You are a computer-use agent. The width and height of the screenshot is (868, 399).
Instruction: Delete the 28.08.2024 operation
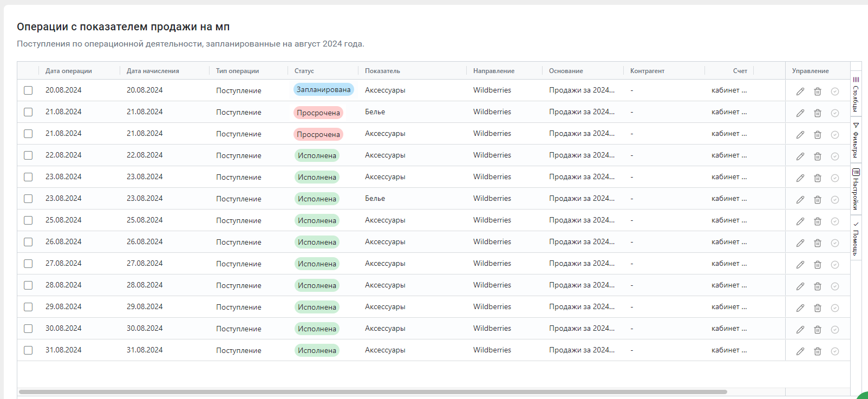tap(818, 286)
